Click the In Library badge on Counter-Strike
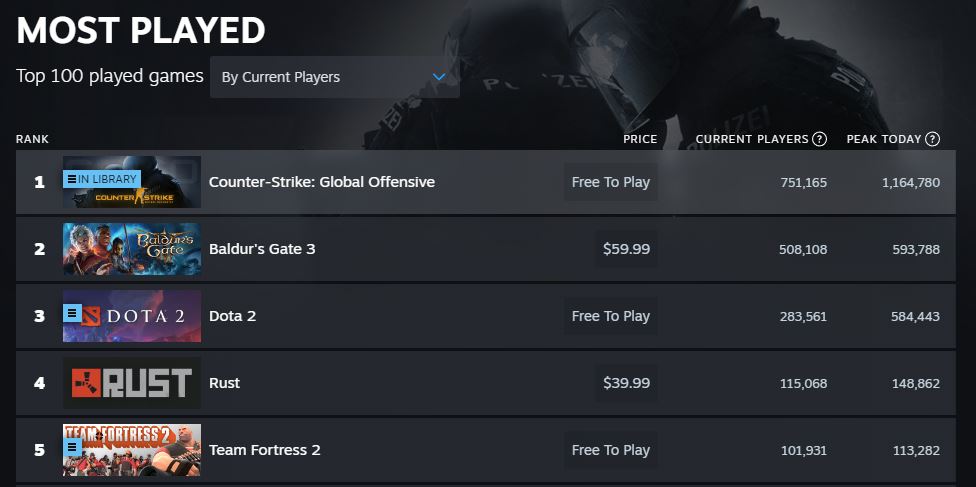976x487 pixels. tap(101, 179)
